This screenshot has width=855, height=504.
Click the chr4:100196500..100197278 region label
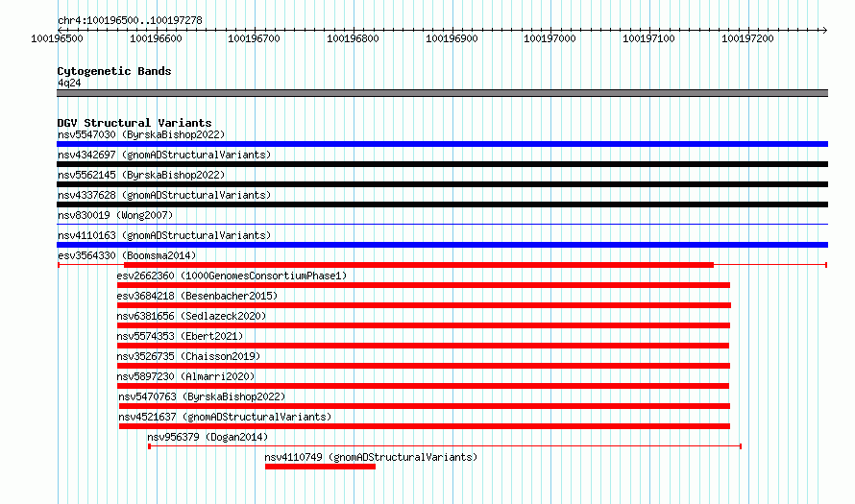tap(130, 20)
